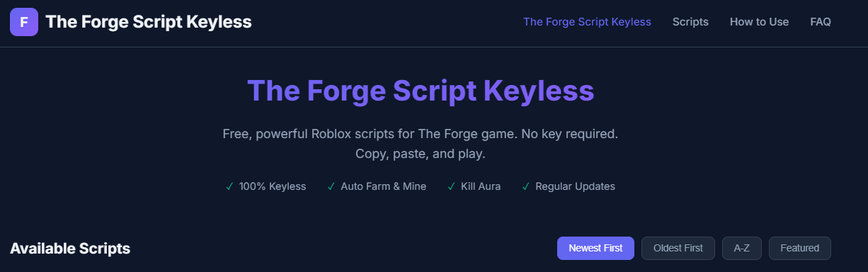Click the checkmark beside Kill Aura

452,187
